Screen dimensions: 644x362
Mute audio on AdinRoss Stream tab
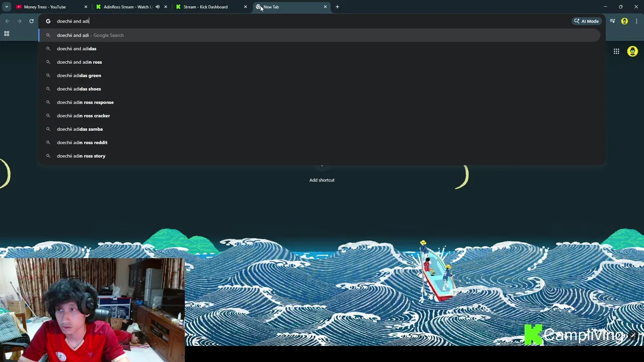coord(157,7)
